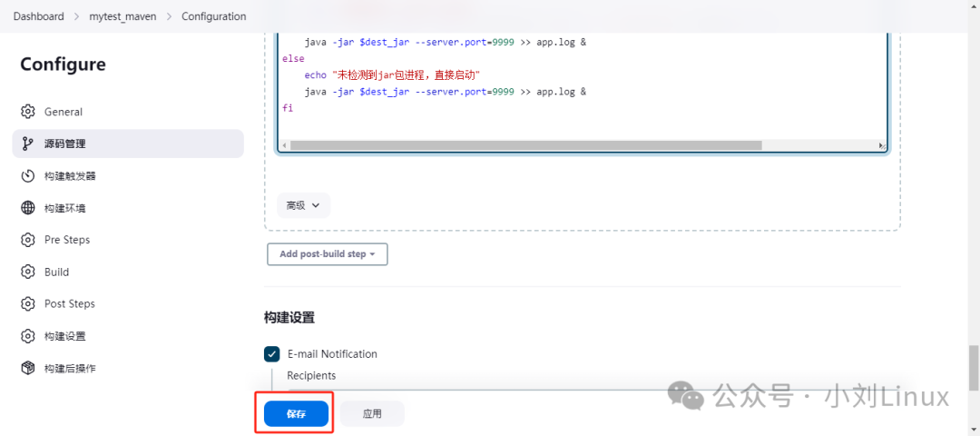Click the resize grip of the script editor
The height and width of the screenshot is (436, 980).
point(882,145)
